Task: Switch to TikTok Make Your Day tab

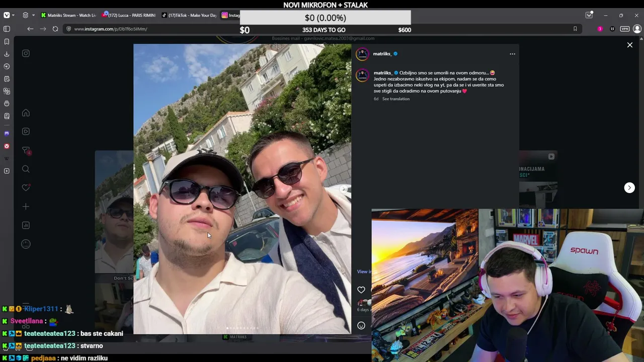Action: pos(189,15)
